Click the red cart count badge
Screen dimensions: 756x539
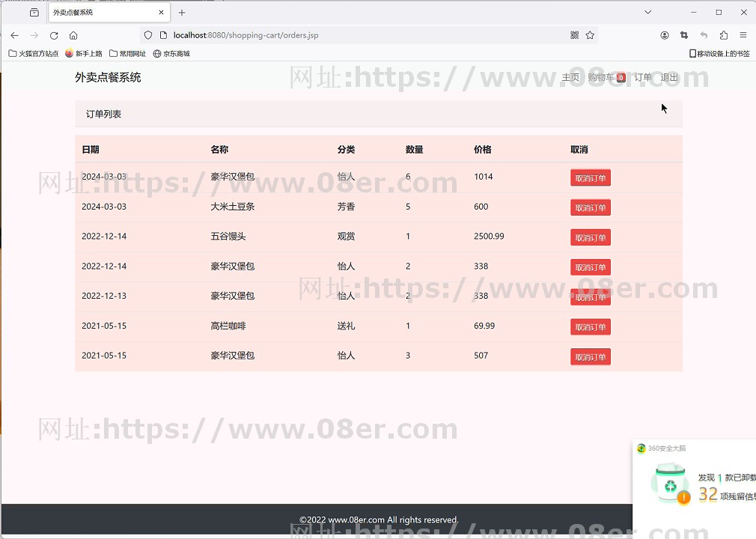621,78
